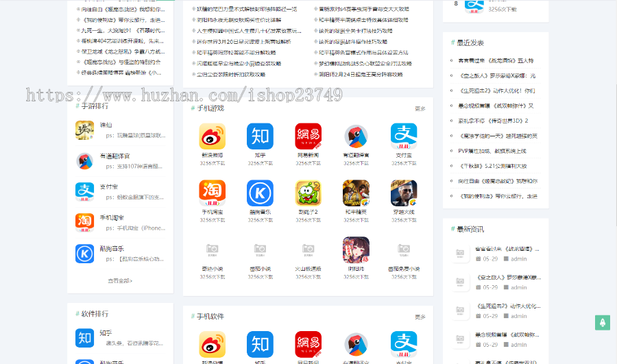The image size is (617, 364).
Task: Open the 知乎 title in 软件排行
Action: coord(106,333)
